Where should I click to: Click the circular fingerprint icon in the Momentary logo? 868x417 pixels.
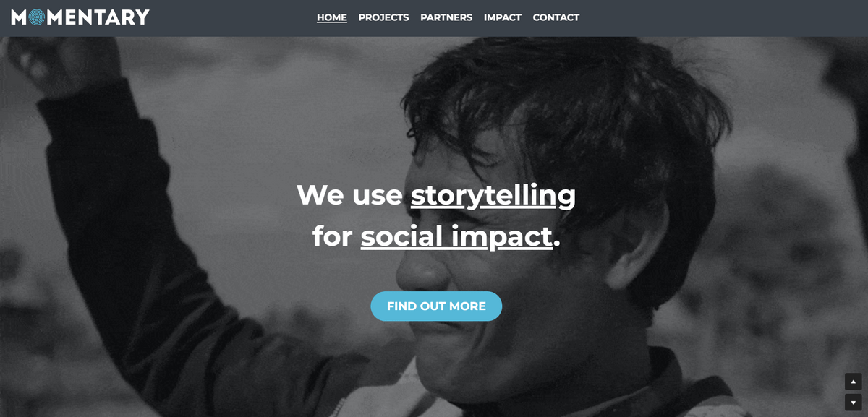point(37,17)
